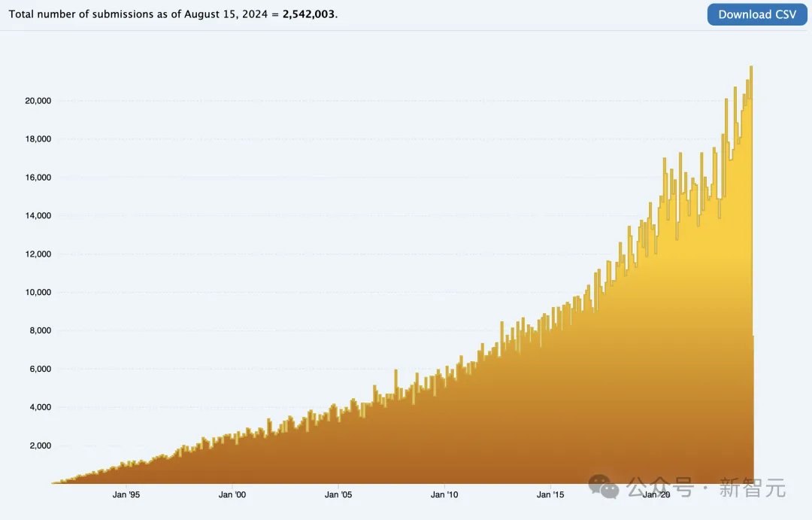Image resolution: width=812 pixels, height=520 pixels.
Task: Click the 14,000 y-axis label
Action: pyautogui.click(x=38, y=216)
